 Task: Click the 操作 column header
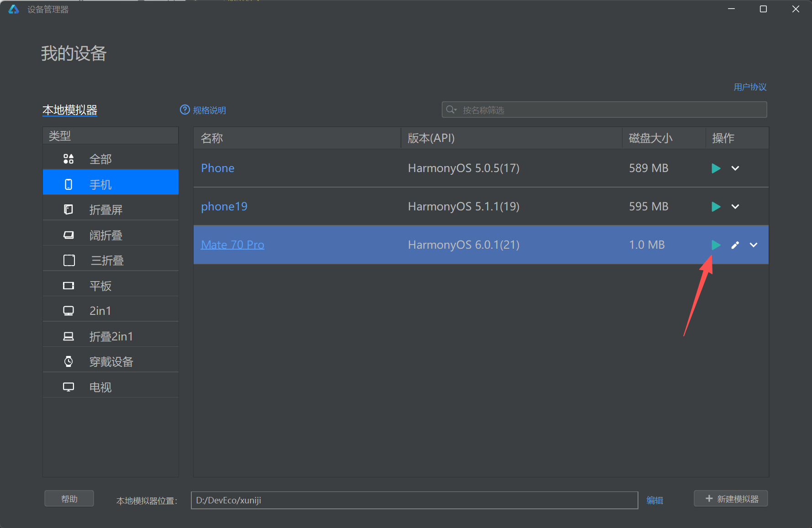(x=737, y=138)
